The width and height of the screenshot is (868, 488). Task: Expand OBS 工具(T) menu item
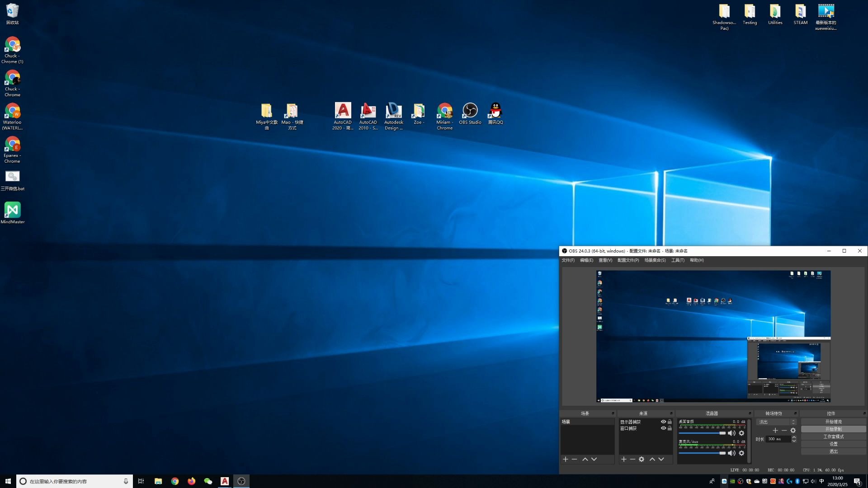click(678, 260)
